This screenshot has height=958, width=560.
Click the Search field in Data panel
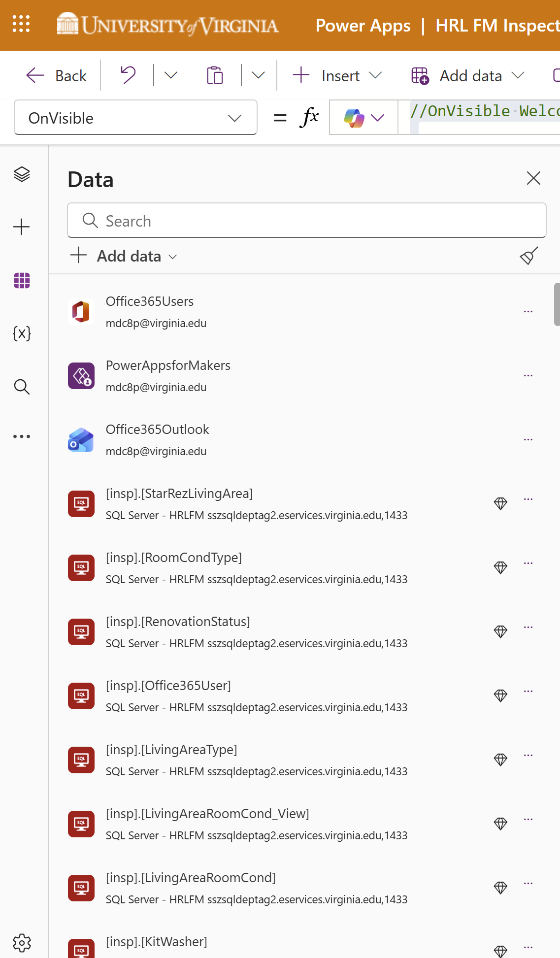pos(307,220)
